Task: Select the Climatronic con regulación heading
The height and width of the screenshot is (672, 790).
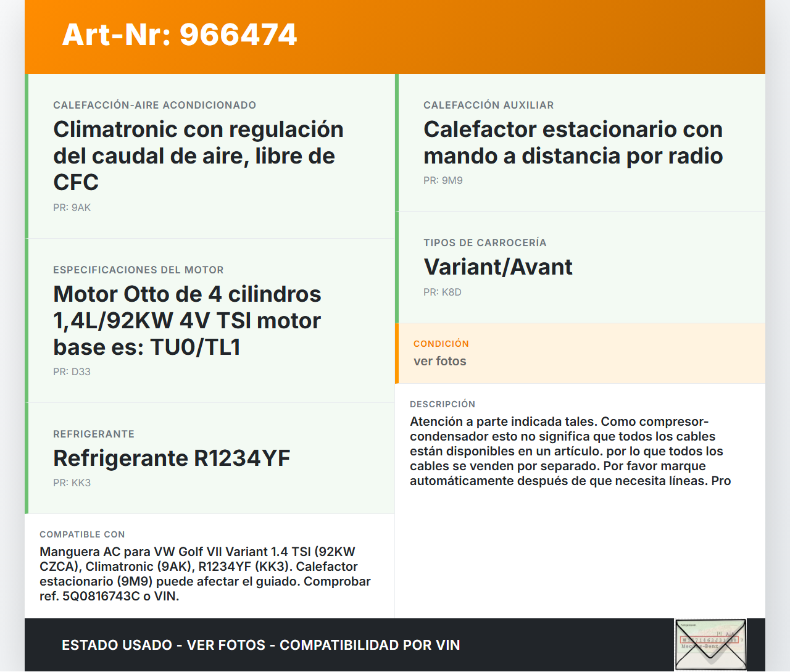Action: point(198,156)
